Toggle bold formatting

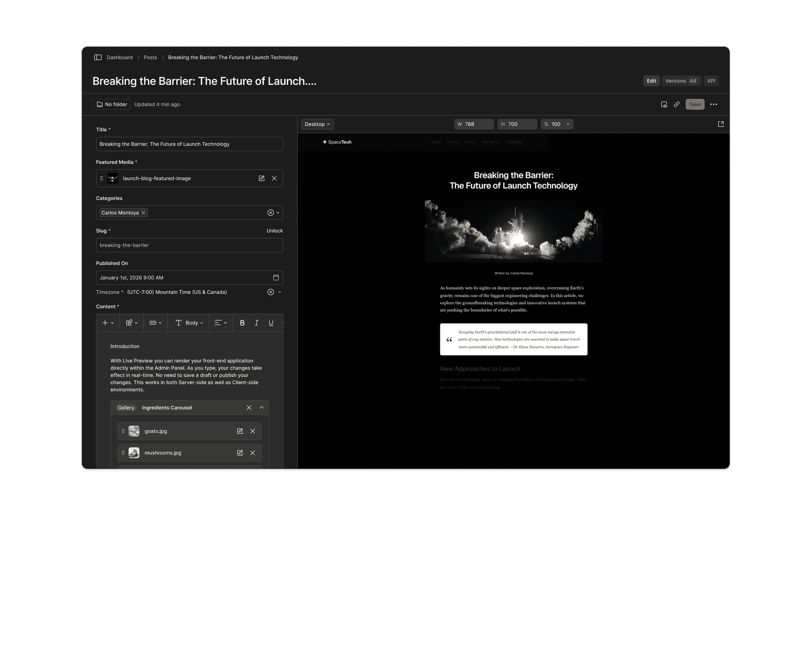(x=242, y=323)
